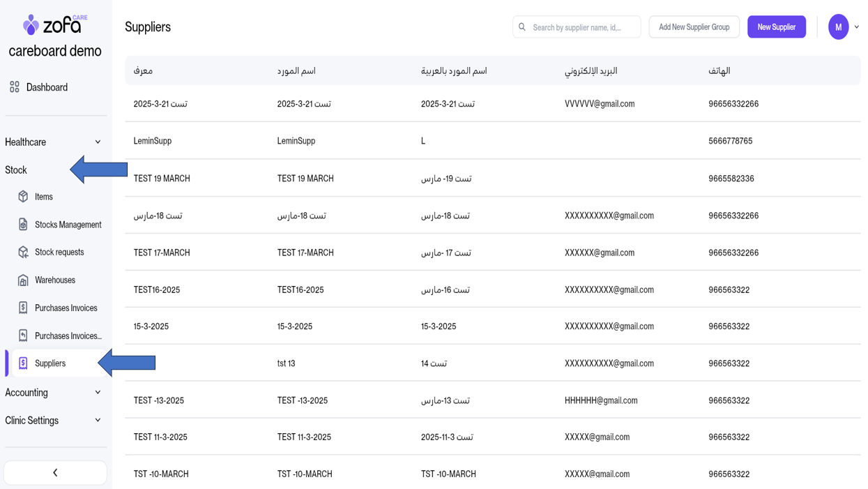Click the Warehouses building icon
Viewport: 868px width, 489px height.
(x=23, y=280)
